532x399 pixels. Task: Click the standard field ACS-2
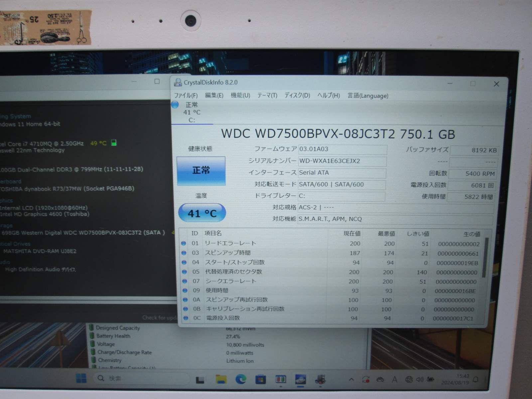pos(396,208)
